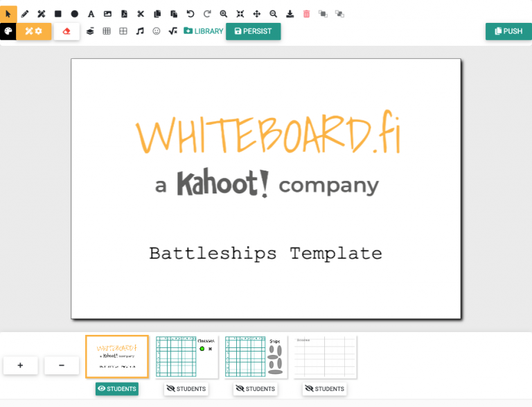Select the rectangle shape tool
This screenshot has height=407, width=532.
(58, 14)
